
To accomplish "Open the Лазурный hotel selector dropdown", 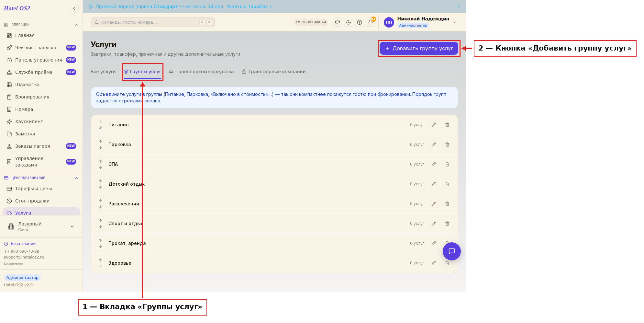I will click(x=41, y=226).
